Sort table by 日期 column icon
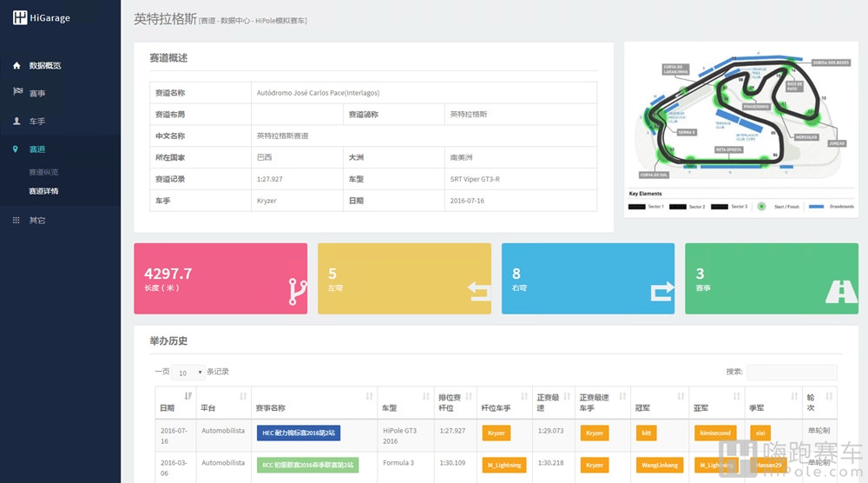Image resolution: width=868 pixels, height=483 pixels. pyautogui.click(x=188, y=396)
